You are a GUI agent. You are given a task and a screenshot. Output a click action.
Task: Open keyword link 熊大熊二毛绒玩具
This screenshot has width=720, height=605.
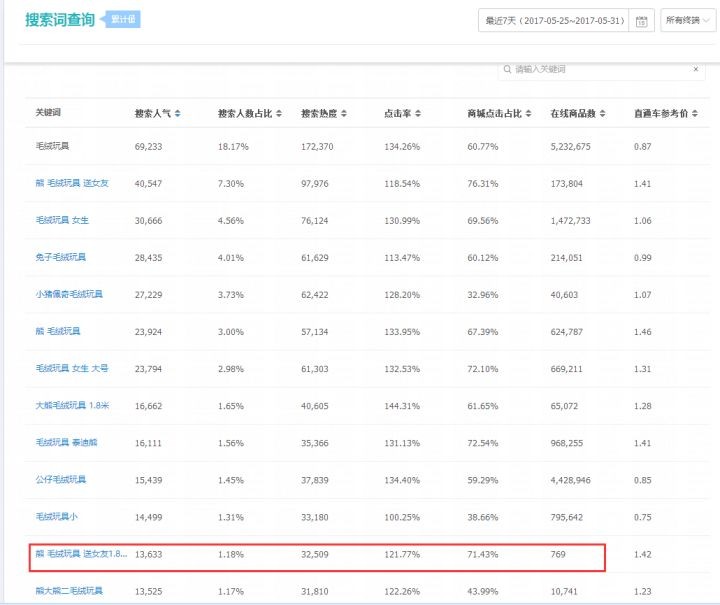(69, 591)
